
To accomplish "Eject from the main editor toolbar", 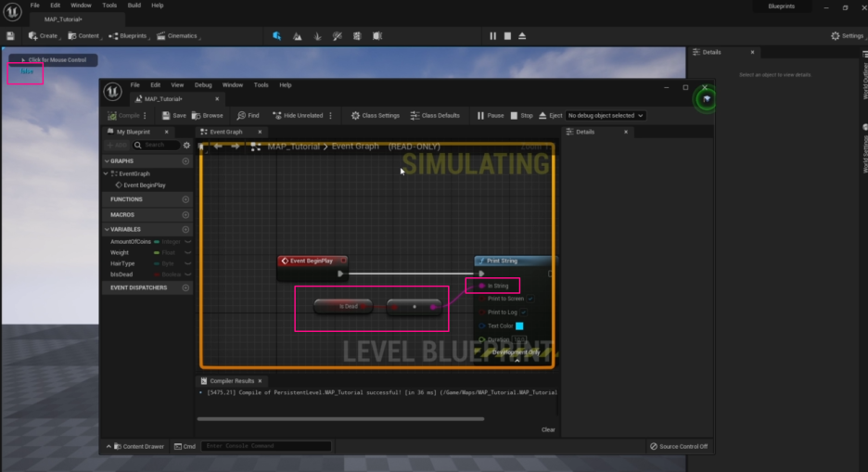I will 522,36.
